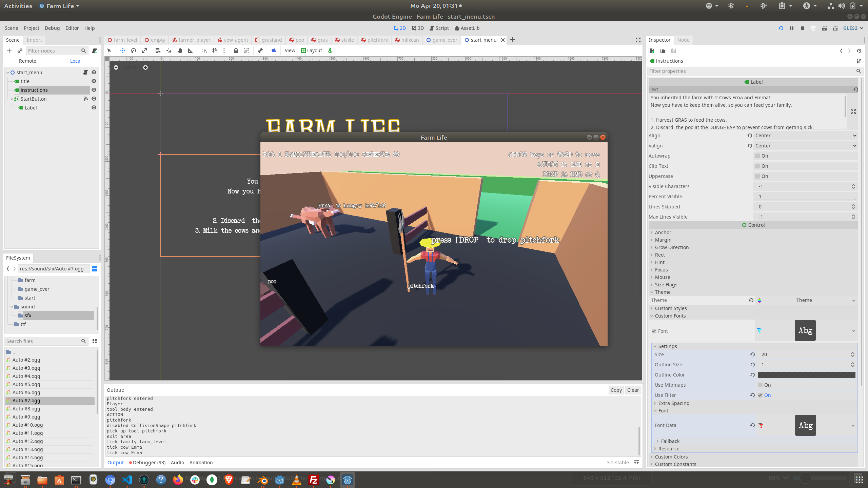Expand the Margin section

click(663, 240)
